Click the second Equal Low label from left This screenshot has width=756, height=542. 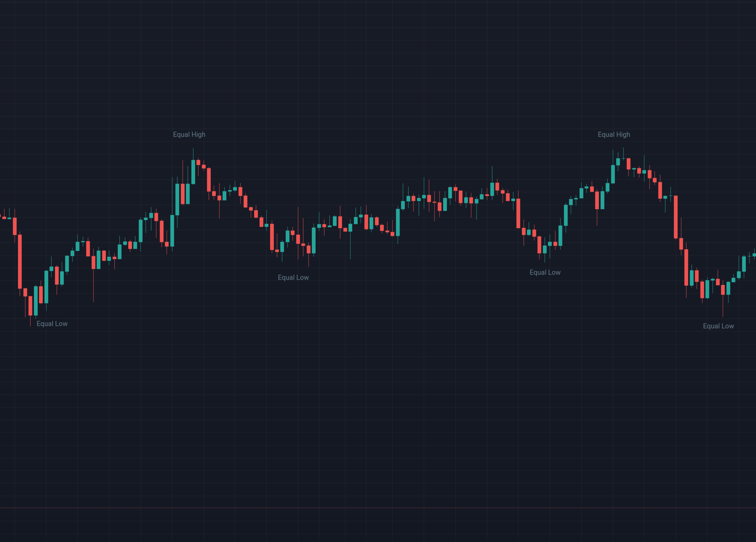(x=293, y=277)
